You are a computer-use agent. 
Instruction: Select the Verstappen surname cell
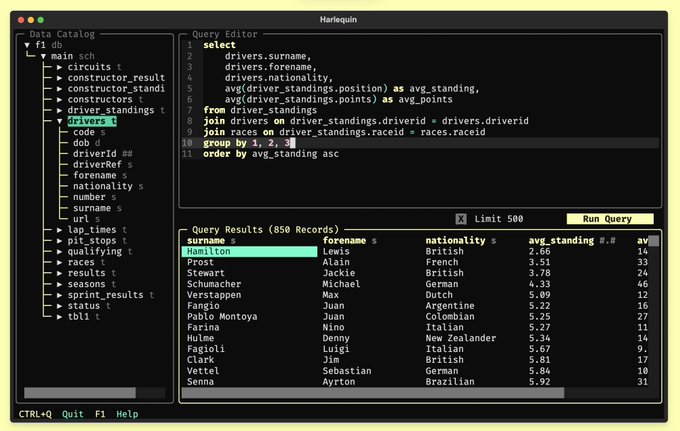click(214, 295)
